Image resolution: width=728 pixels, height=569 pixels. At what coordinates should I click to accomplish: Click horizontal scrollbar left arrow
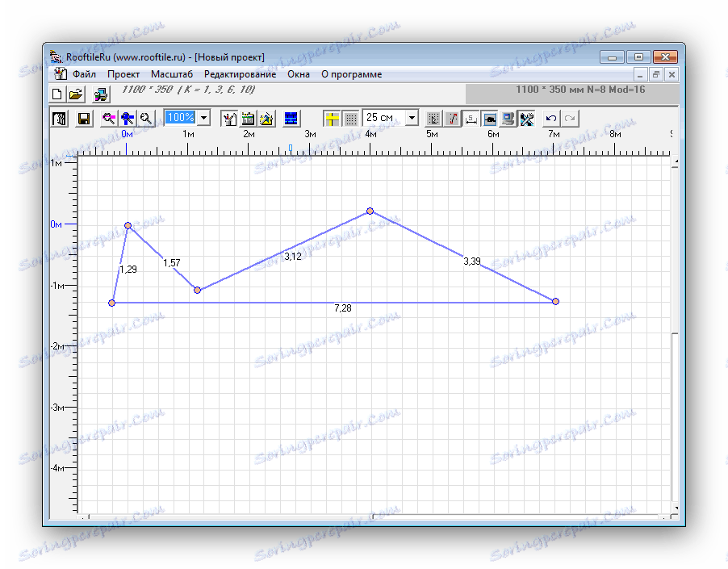coord(83,517)
